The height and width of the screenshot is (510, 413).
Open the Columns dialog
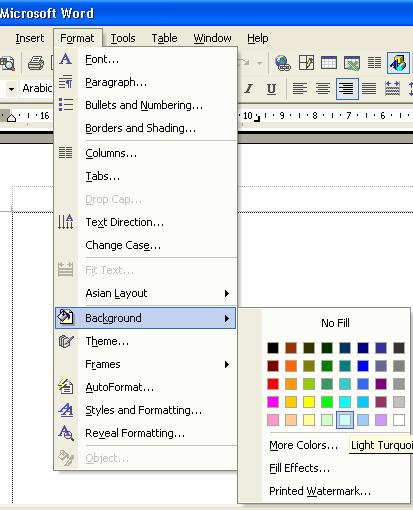pyautogui.click(x=145, y=153)
